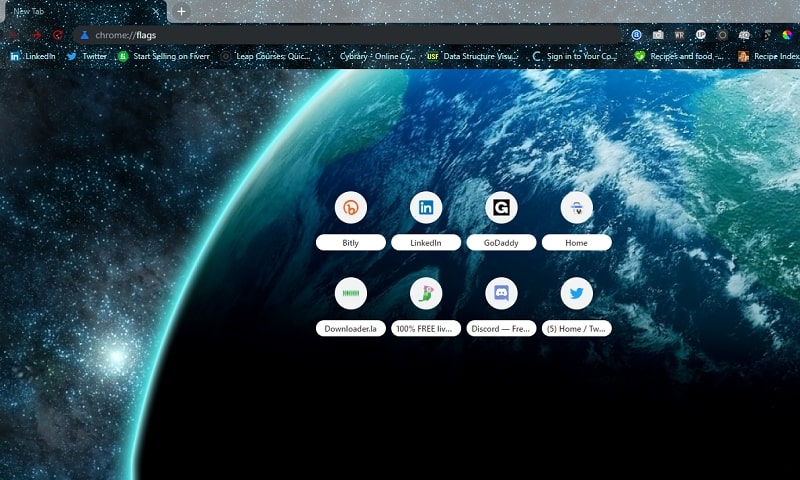This screenshot has height=480, width=800.
Task: Open the camera screenshot extension
Action: [658, 35]
